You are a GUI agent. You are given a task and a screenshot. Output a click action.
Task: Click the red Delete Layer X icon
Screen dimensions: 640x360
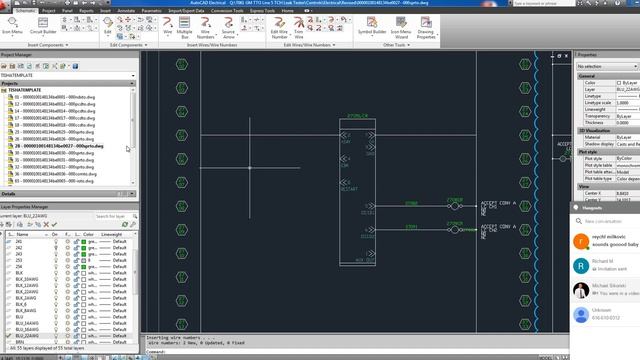pos(46,224)
